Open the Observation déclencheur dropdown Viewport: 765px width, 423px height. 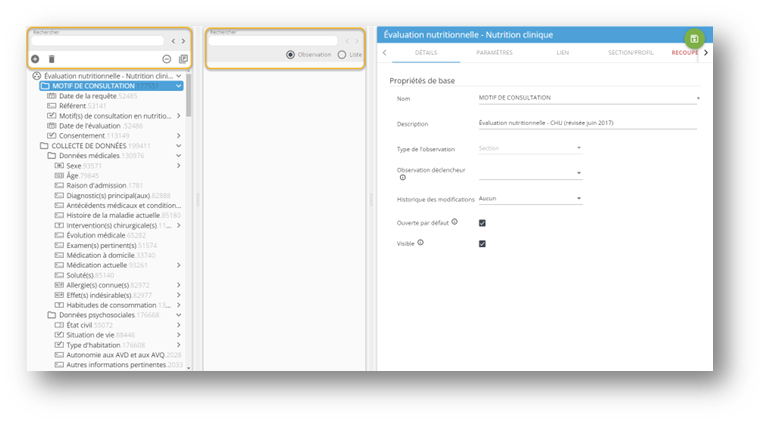coord(530,173)
